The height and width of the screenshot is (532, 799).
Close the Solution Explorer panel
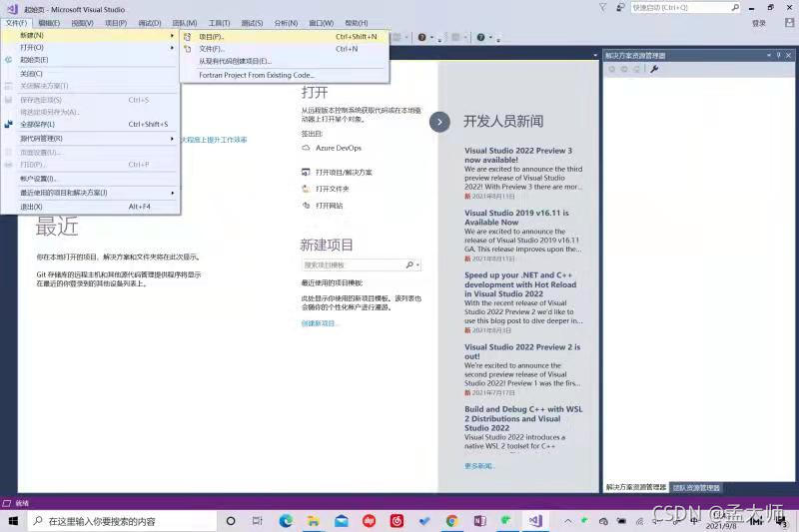pyautogui.click(x=789, y=55)
